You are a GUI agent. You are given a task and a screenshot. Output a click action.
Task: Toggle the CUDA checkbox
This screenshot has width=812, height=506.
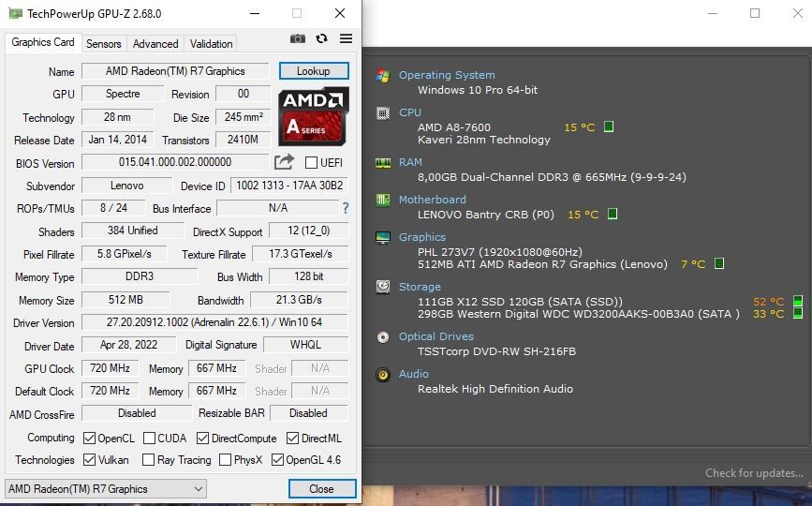(149, 439)
